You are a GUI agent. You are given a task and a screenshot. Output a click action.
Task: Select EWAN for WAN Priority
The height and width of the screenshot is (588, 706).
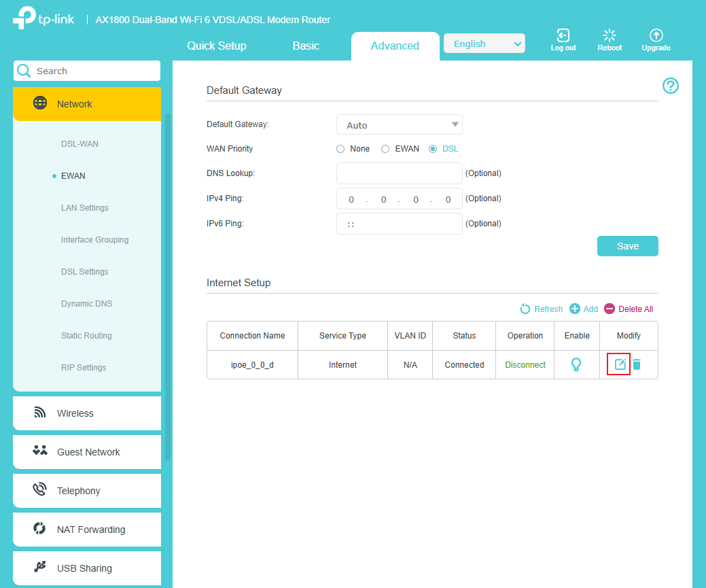click(385, 149)
